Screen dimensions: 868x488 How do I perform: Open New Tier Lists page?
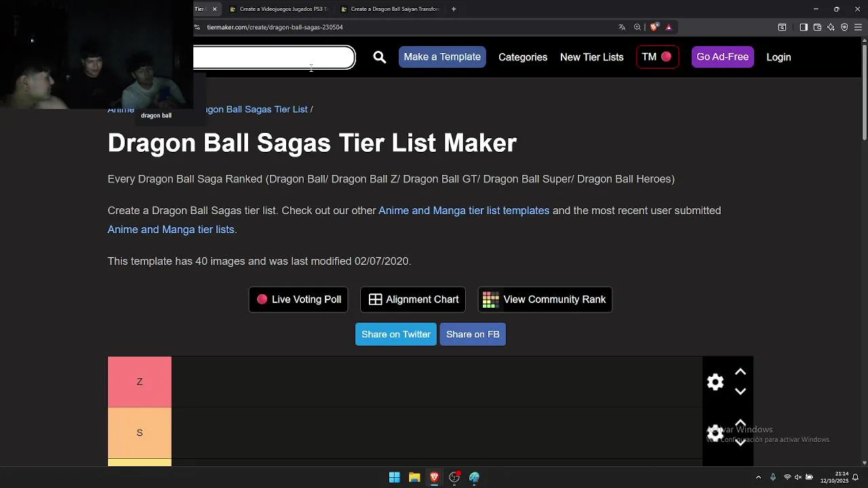point(592,57)
